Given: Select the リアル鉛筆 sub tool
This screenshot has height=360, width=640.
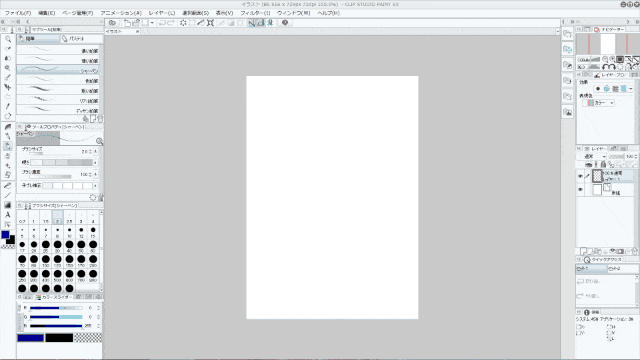Looking at the screenshot, I should 58,100.
